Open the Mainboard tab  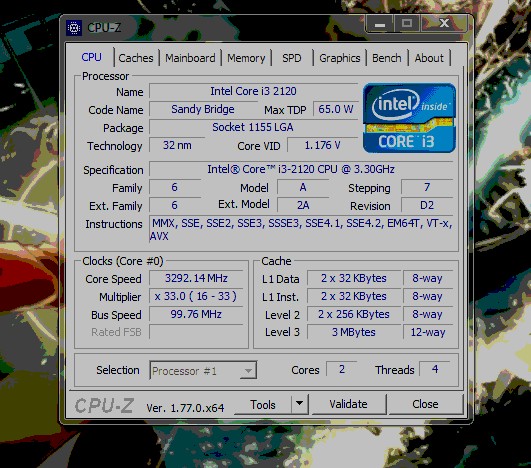click(190, 58)
